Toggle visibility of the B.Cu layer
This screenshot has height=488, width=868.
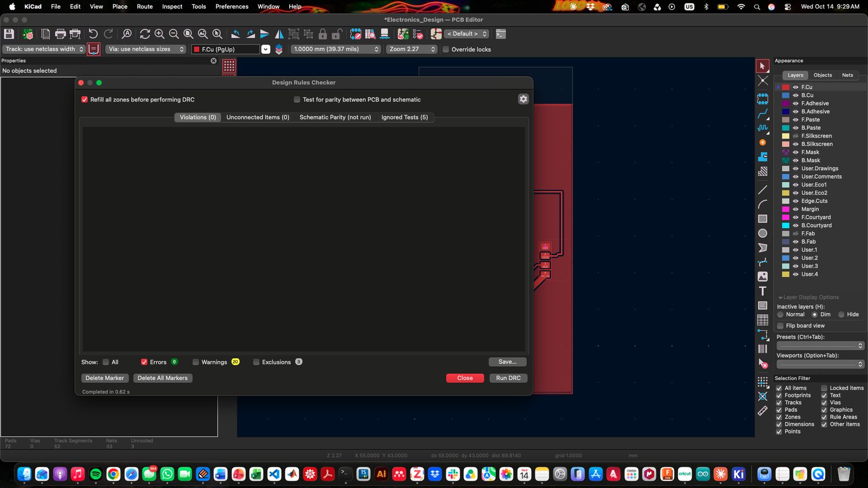(x=795, y=95)
